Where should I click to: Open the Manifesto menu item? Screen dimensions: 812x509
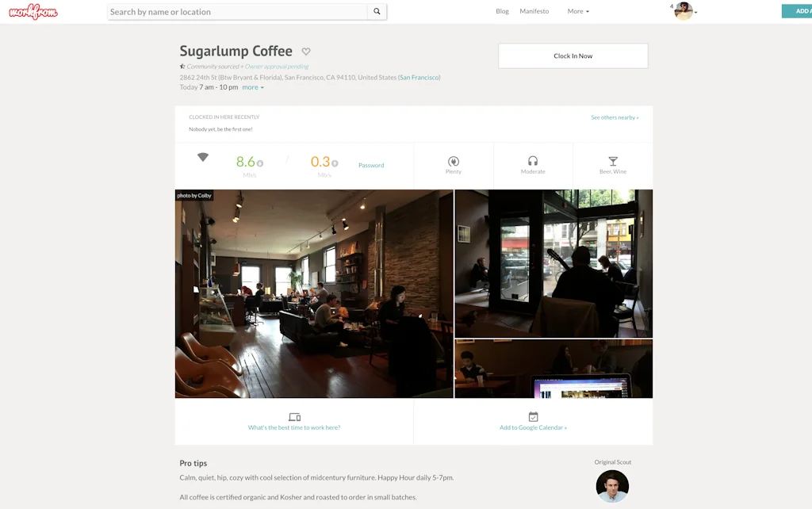[x=534, y=11]
